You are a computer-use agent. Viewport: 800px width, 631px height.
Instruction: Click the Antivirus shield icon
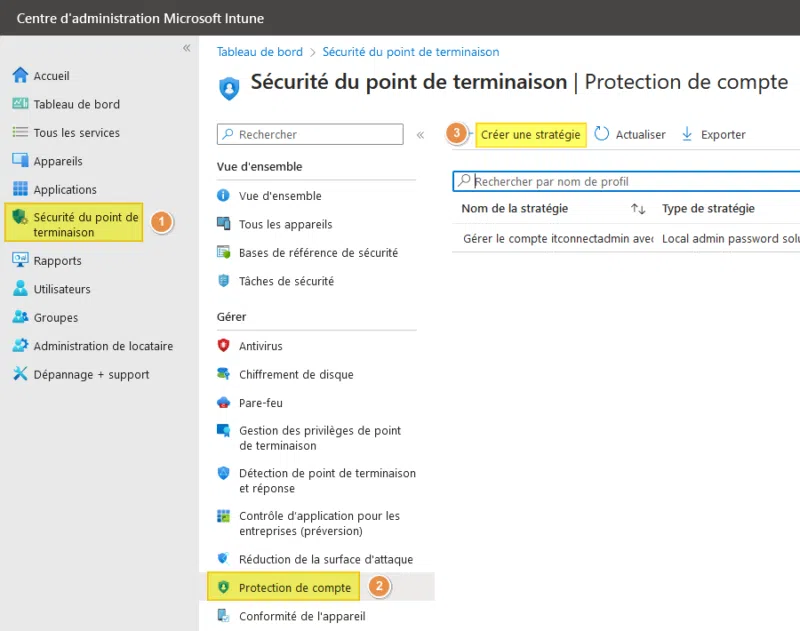(224, 346)
